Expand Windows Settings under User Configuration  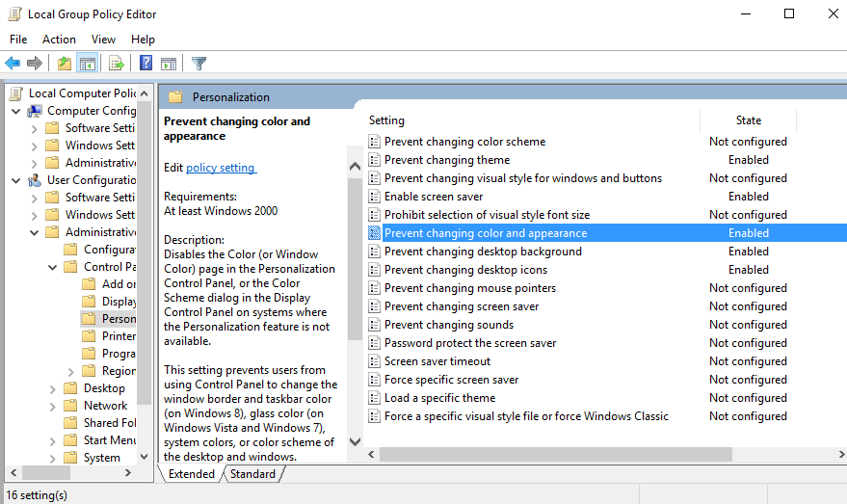[x=35, y=216]
